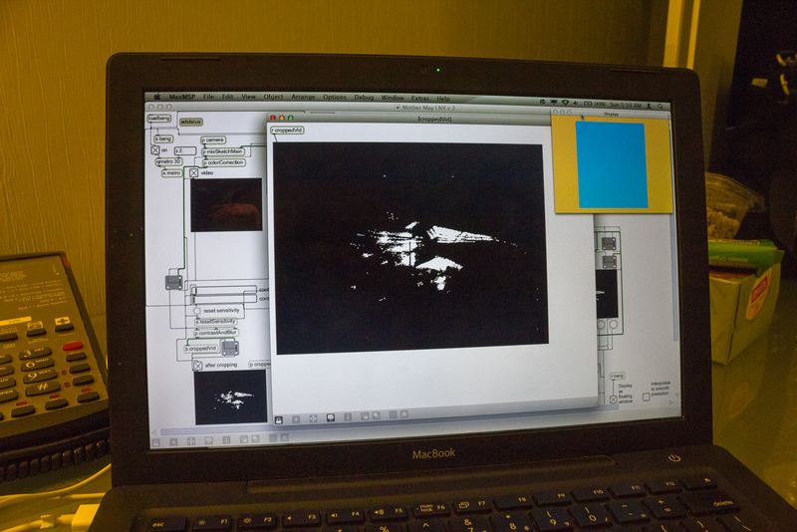Open the Arrange menu
Screen dimensions: 797x532
(304, 97)
